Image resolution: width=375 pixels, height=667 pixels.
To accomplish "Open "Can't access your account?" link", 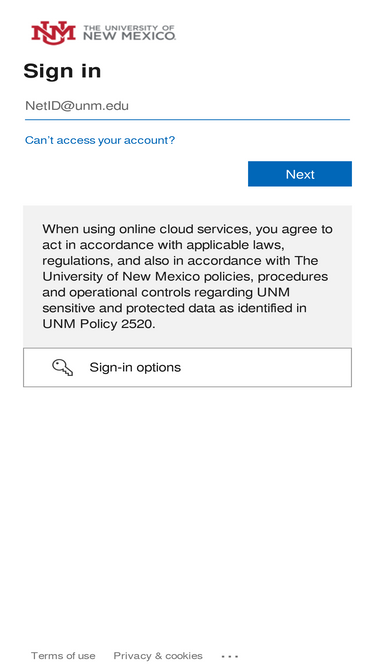I will [x=100, y=140].
